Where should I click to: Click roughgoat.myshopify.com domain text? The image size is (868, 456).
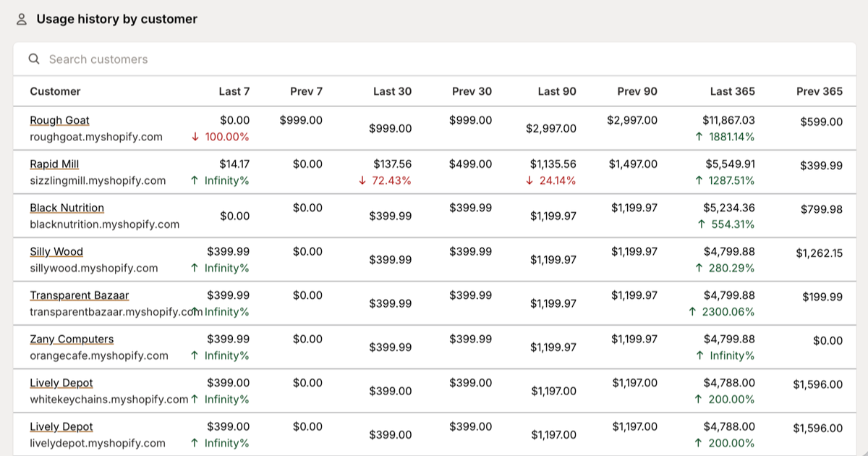pos(94,137)
